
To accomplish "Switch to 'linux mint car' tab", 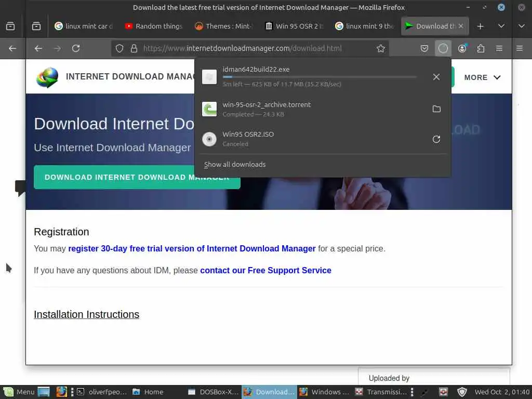I will 84,26.
